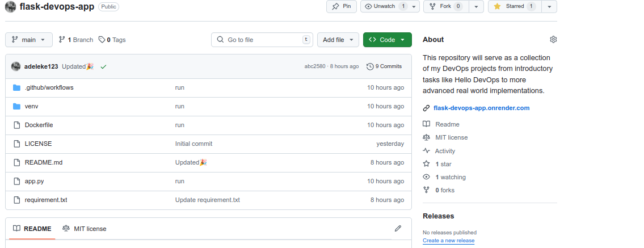Click the history clock icon beside 9 Commits

pos(370,66)
